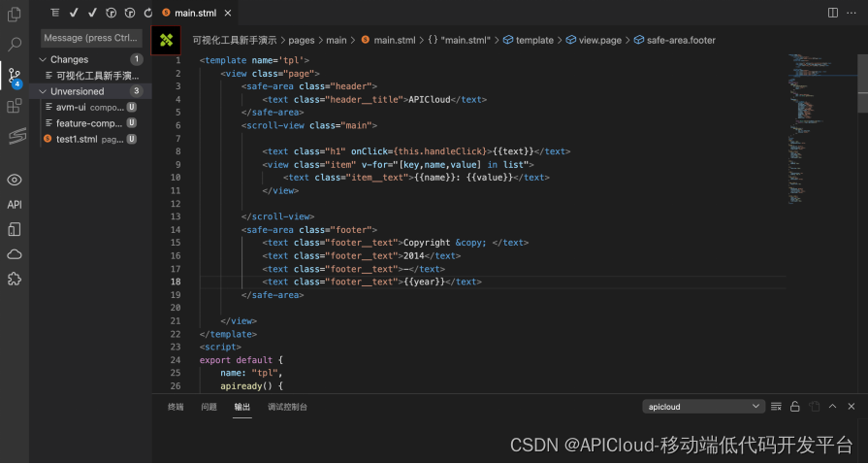This screenshot has width=868, height=464.
Task: Open 可视化工具新手演示 breadcrumb
Action: (x=235, y=40)
